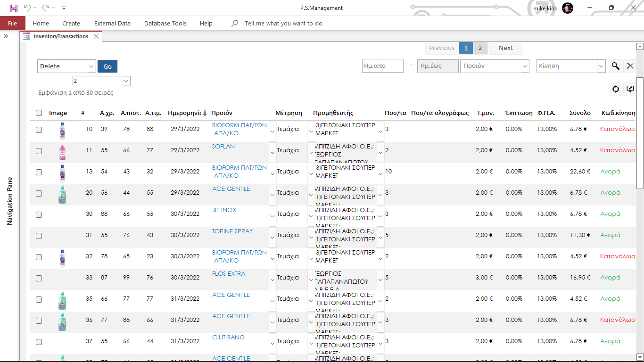Click the Σύνολο column header
The width and height of the screenshot is (644, 362).
(x=580, y=113)
